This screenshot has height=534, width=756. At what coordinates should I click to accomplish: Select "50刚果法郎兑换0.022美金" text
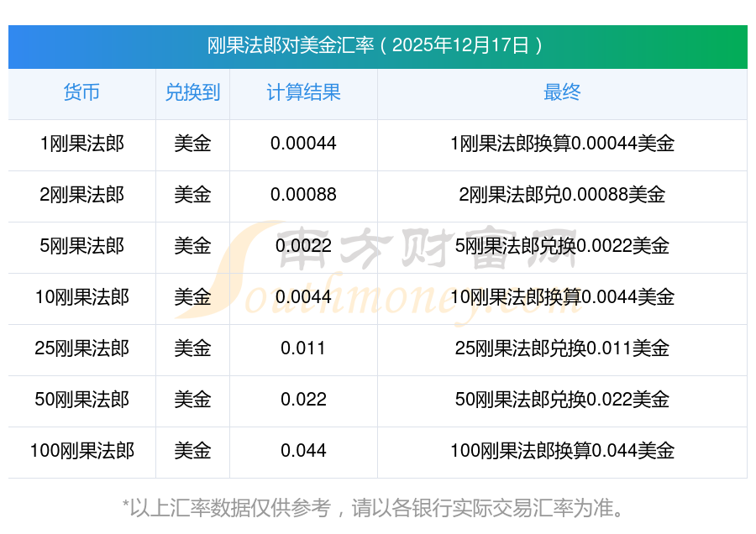(562, 400)
